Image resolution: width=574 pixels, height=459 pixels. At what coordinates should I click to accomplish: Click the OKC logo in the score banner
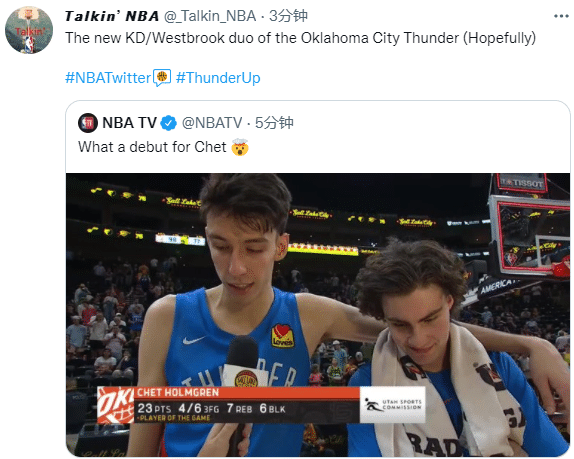116,405
